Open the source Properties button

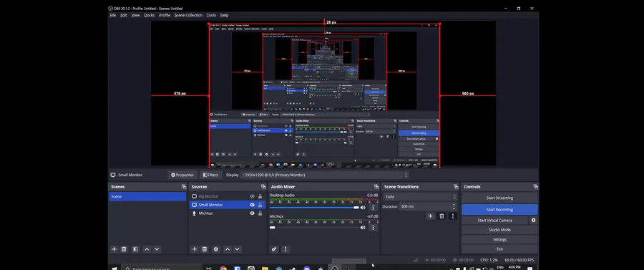click(x=182, y=175)
